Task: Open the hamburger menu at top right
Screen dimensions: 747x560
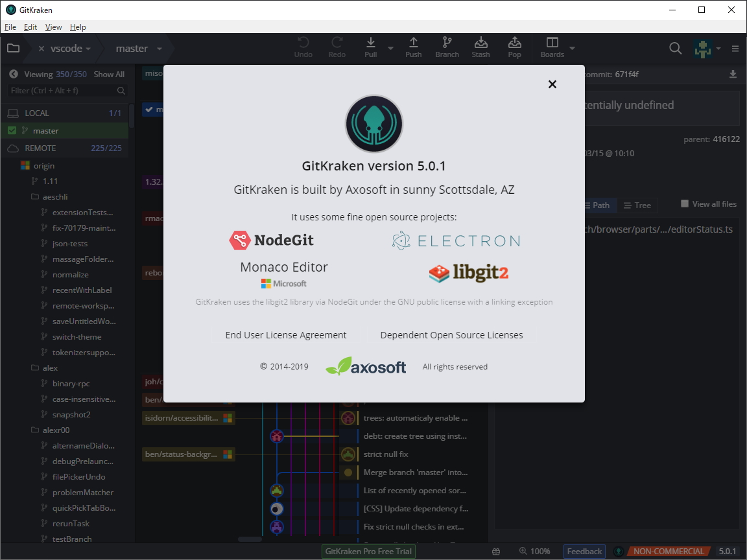Action: (735, 48)
